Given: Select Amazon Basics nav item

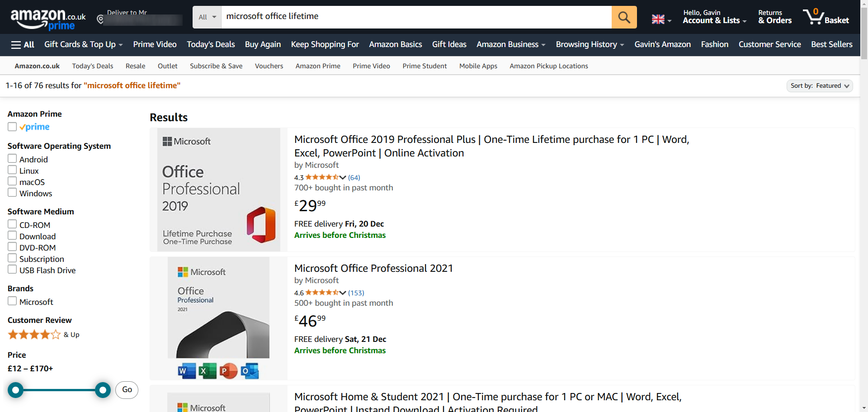Looking at the screenshot, I should 395,44.
